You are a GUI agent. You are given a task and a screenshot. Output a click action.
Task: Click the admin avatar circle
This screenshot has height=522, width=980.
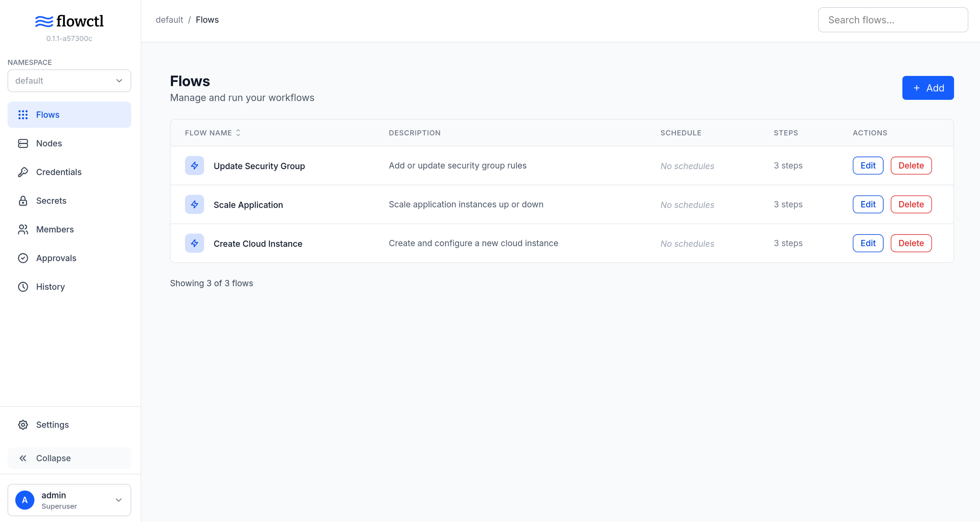point(24,500)
